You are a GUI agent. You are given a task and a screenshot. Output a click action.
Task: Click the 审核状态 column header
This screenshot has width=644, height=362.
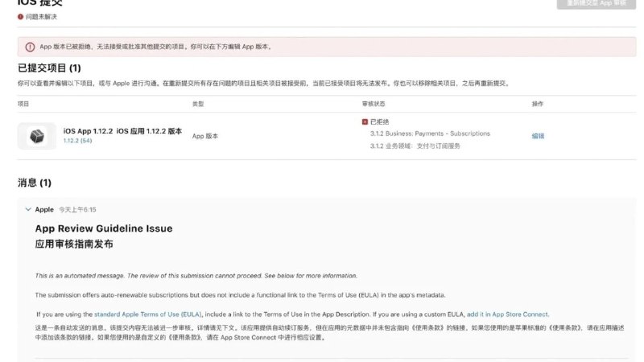[x=374, y=104]
